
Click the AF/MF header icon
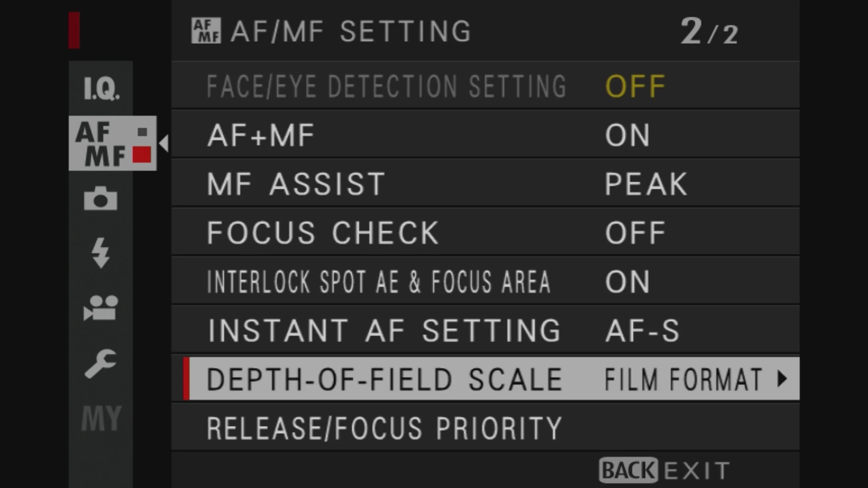(206, 31)
